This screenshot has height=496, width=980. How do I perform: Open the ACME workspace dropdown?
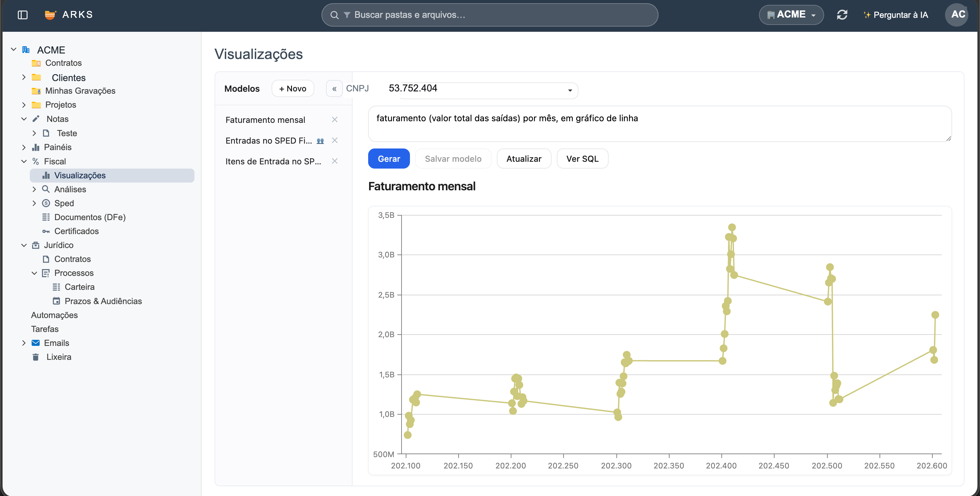[791, 15]
